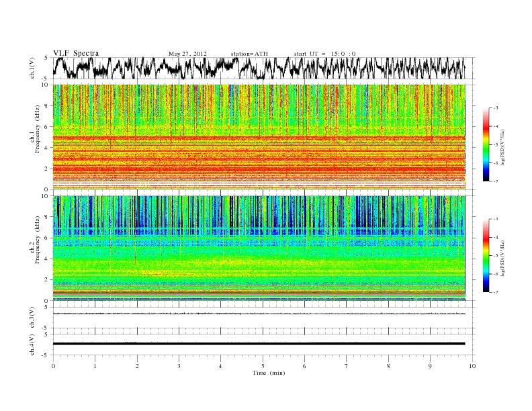532x411 pixels.
Task: Click the 'start UT = 15:0 :0' label
Action: (324, 54)
